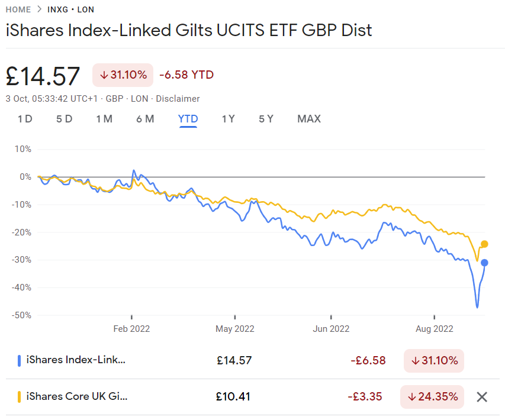The width and height of the screenshot is (505, 420).
Task: Select the 6M time range
Action: pyautogui.click(x=145, y=119)
